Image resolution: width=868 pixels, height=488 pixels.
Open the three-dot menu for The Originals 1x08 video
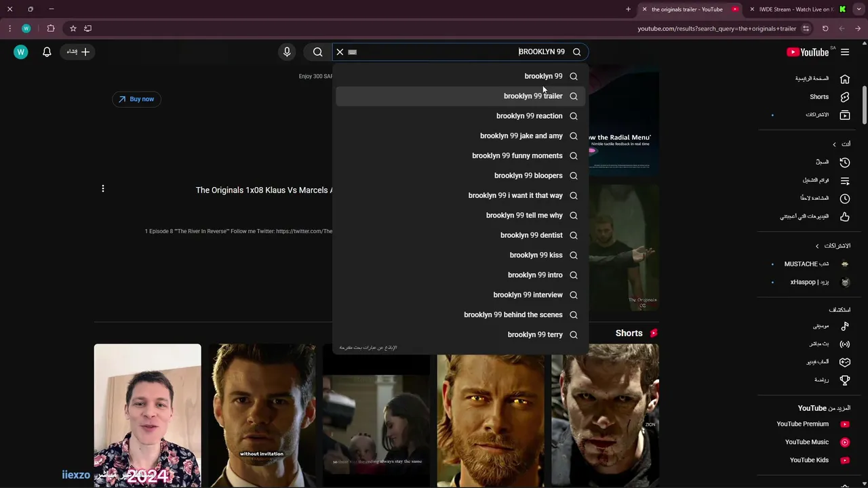coord(103,188)
